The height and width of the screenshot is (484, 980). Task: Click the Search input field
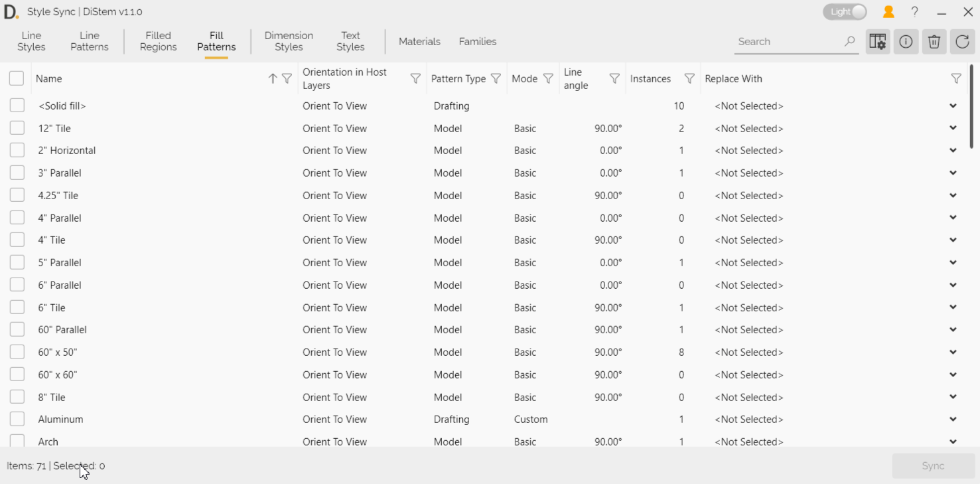click(788, 41)
